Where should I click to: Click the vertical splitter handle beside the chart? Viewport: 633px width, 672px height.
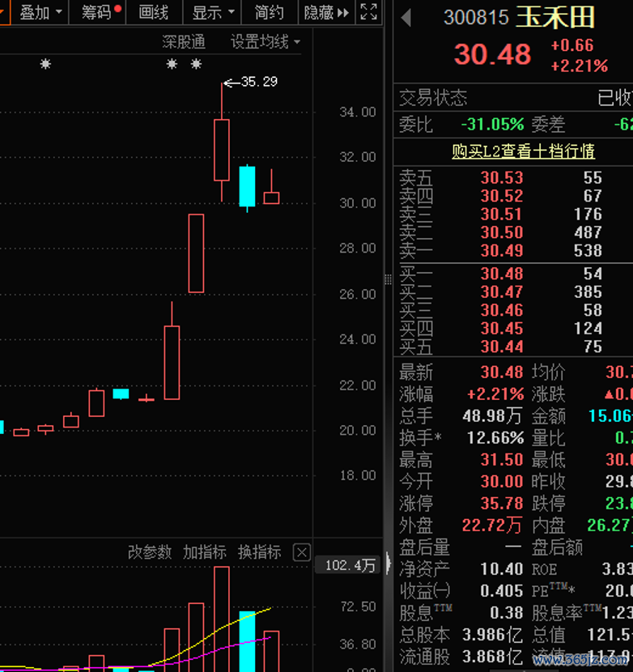click(388, 281)
